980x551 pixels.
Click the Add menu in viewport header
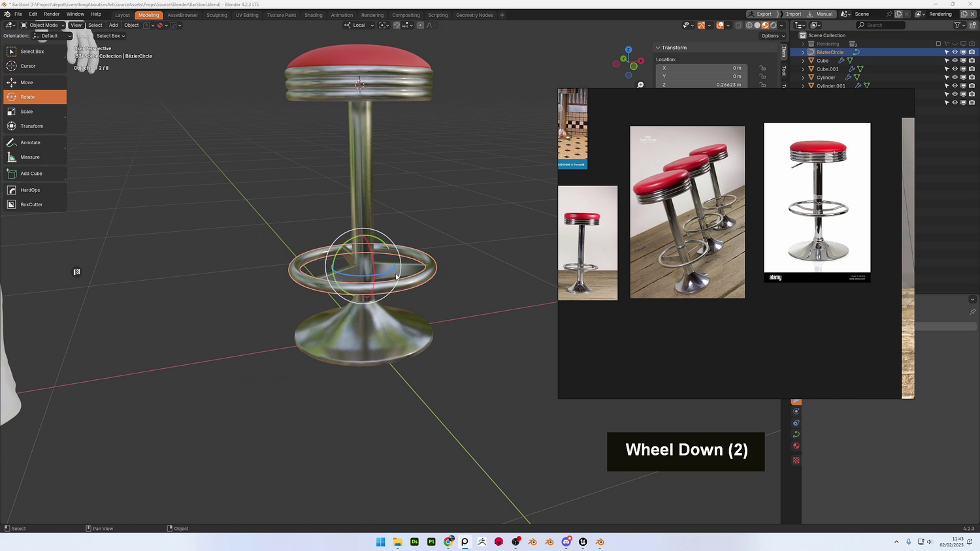tap(114, 25)
